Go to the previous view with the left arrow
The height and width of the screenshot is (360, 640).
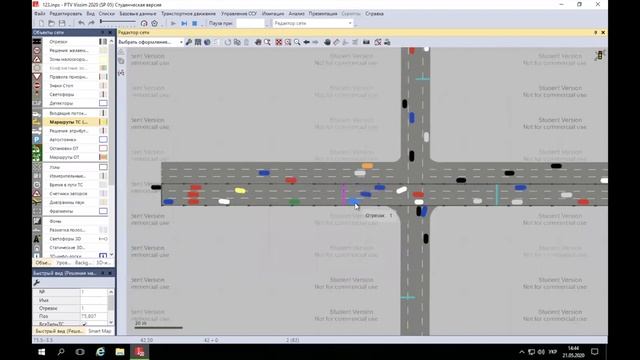click(x=306, y=42)
